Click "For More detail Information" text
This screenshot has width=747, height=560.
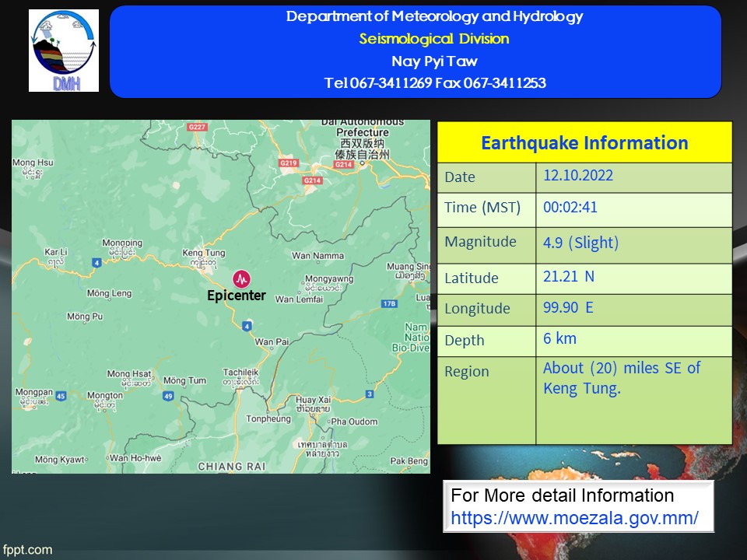562,495
